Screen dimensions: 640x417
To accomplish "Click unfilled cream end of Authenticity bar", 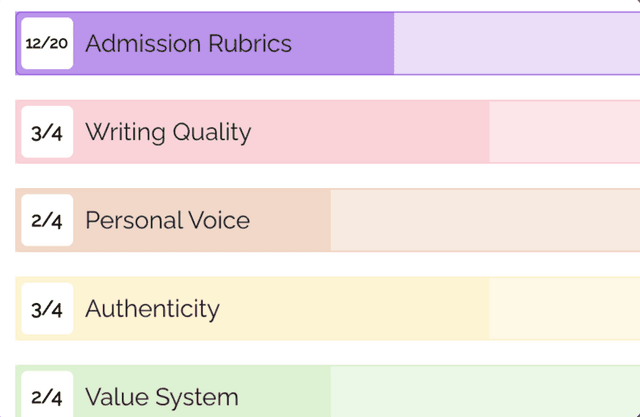I will pyautogui.click(x=564, y=308).
